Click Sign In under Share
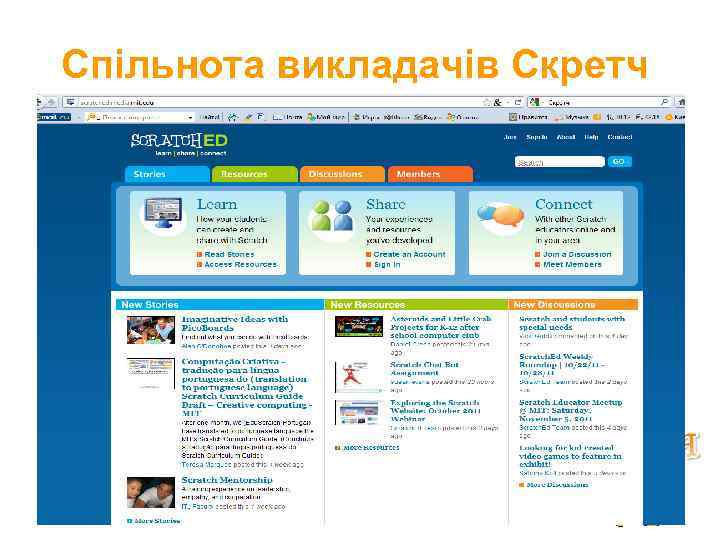Viewport: 720px width, 540px height. click(x=387, y=264)
